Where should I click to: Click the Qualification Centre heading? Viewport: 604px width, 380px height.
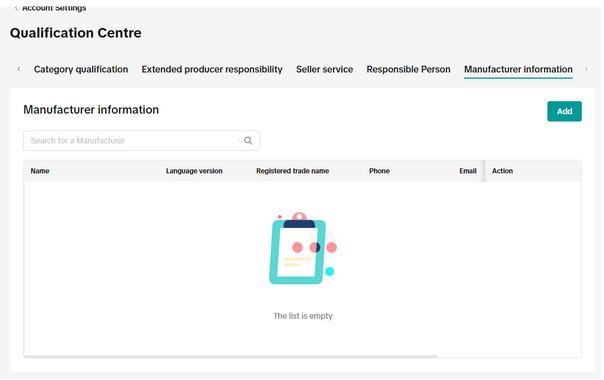pyautogui.click(x=76, y=33)
